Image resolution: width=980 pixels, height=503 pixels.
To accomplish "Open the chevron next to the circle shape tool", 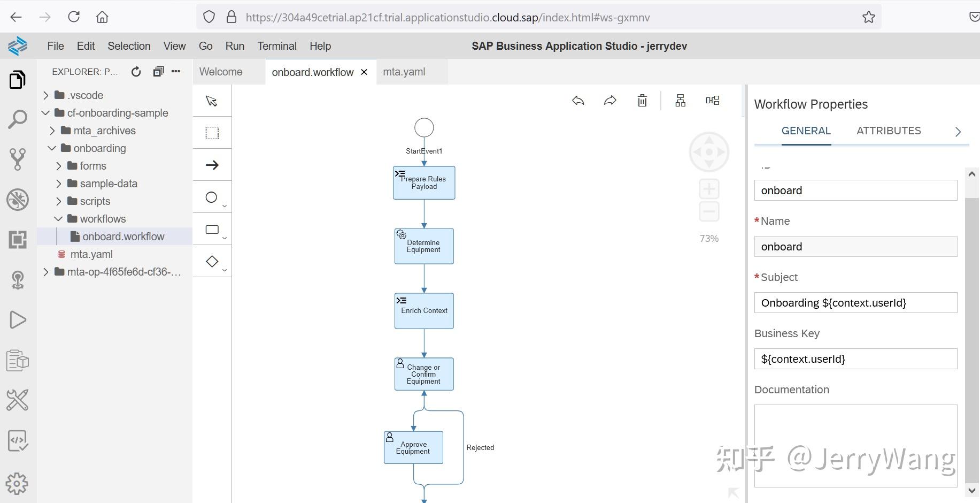I will [x=225, y=205].
